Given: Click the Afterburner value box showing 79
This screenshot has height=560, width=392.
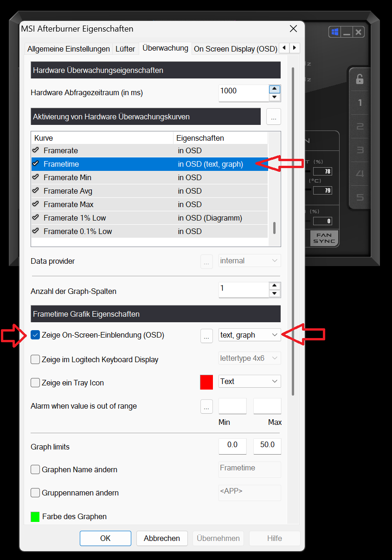Looking at the screenshot, I should [x=323, y=190].
